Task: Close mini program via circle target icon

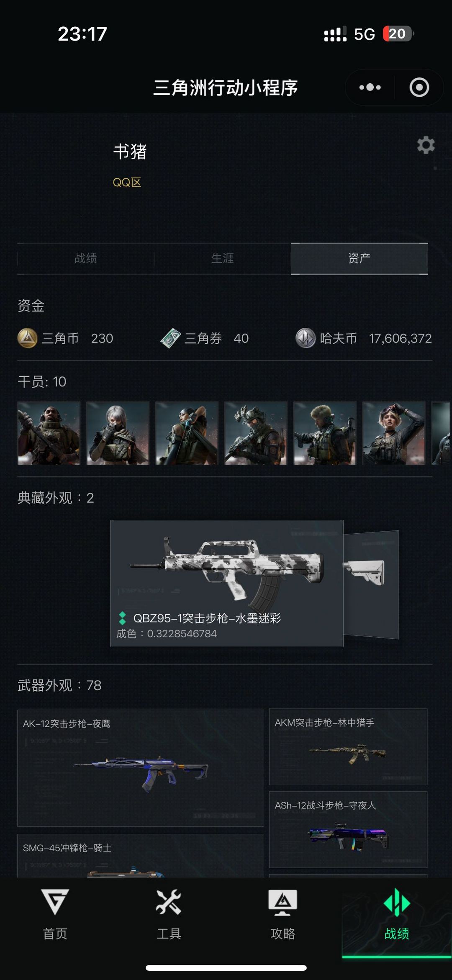Action: click(x=419, y=87)
